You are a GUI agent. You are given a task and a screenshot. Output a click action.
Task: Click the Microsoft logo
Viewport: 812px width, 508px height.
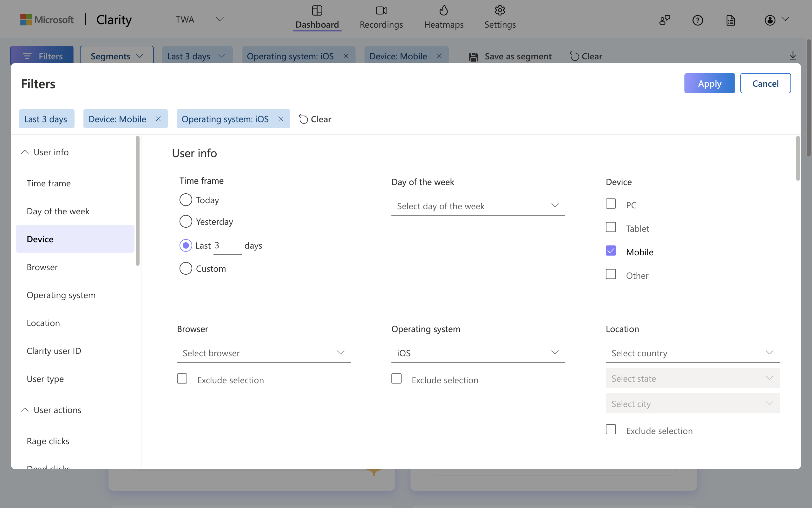47,19
